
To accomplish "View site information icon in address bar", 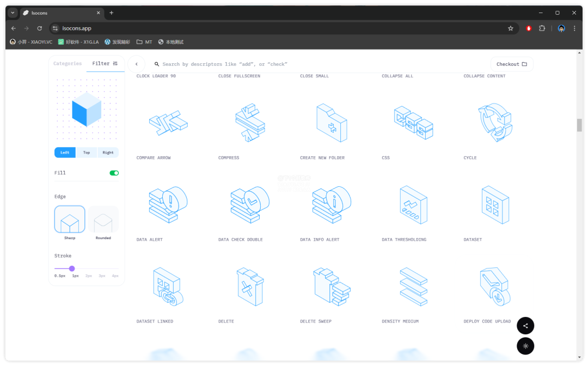I will pyautogui.click(x=55, y=28).
